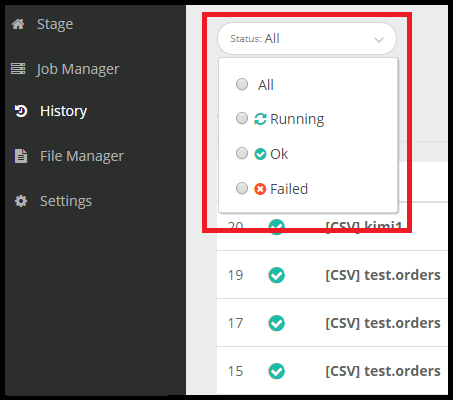Click the red Failed cross icon

point(260,189)
